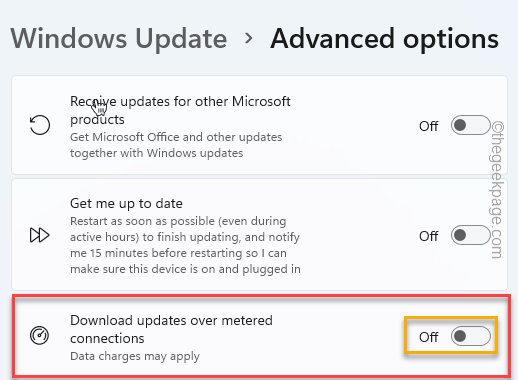The image size is (518, 380).
Task: Turn on the Get me up to date switch
Action: (x=470, y=235)
